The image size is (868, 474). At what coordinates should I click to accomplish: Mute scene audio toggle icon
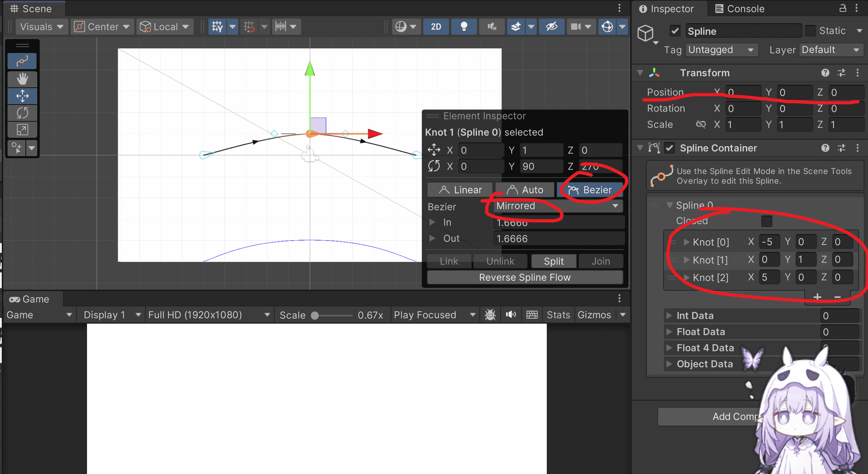click(492, 26)
